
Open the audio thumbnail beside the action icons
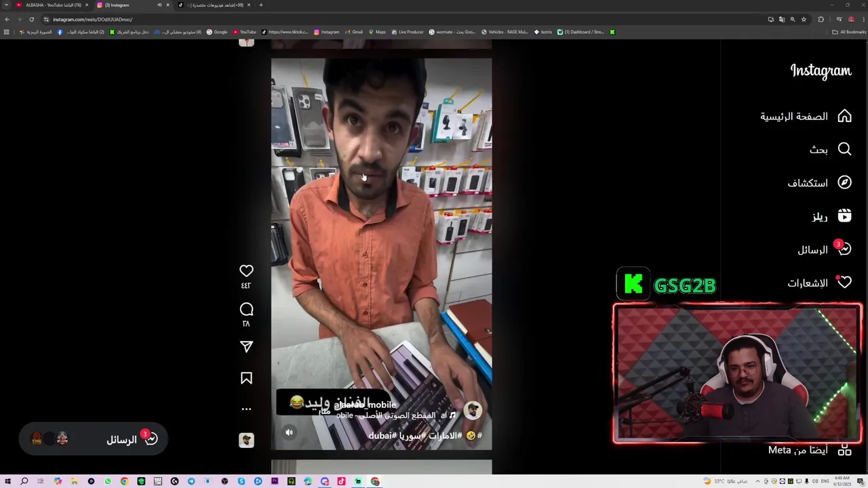click(246, 441)
